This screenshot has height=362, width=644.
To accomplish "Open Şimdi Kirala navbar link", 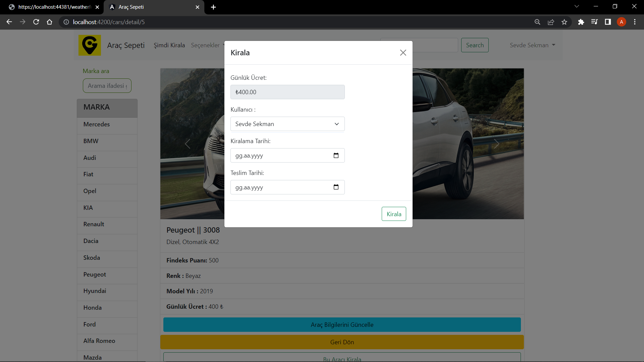I will 169,45.
